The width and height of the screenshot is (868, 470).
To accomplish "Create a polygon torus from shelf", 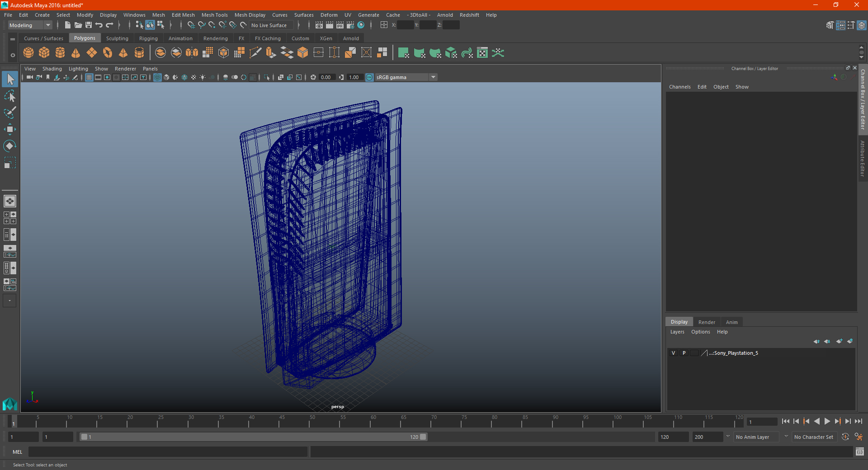I will pyautogui.click(x=108, y=53).
